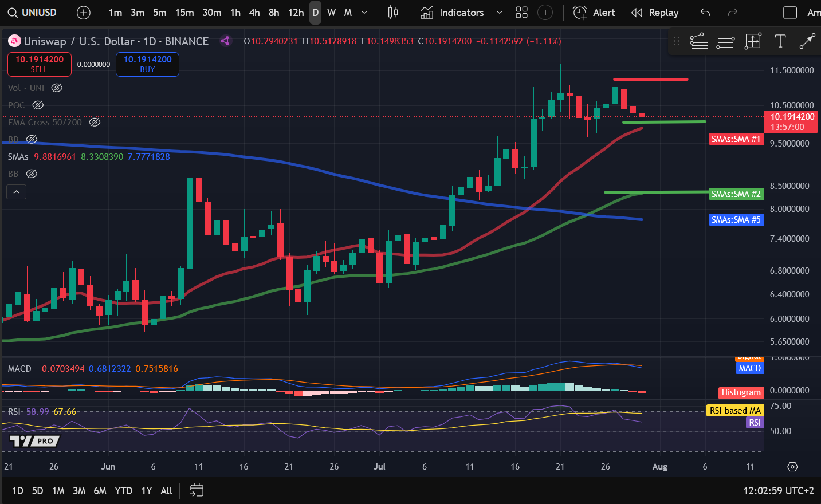Switch to the 12h interval
The height and width of the screenshot is (504, 821).
[296, 13]
